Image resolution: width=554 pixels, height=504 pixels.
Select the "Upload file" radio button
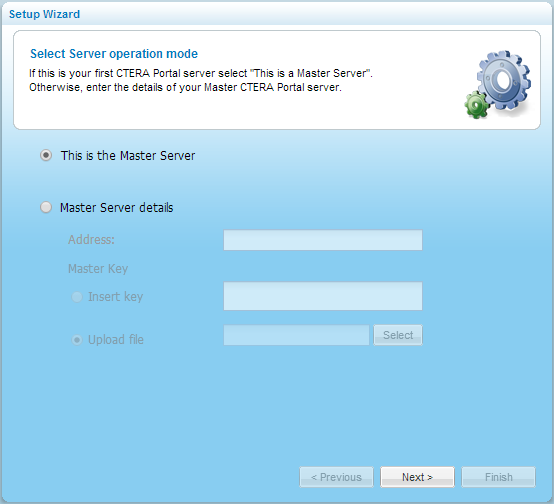coord(77,340)
